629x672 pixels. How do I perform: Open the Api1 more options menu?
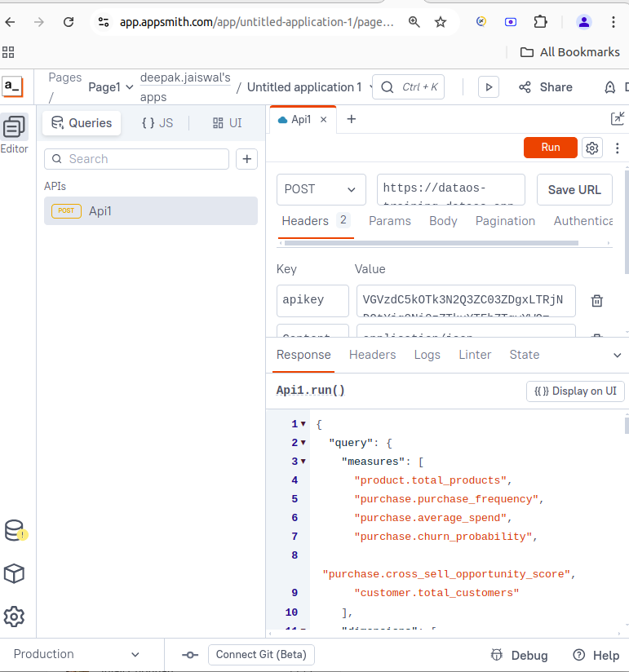coord(618,148)
